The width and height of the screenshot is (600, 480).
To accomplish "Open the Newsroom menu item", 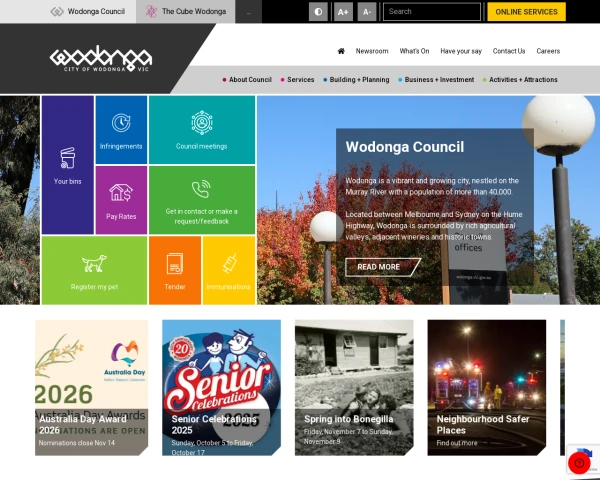I will (x=372, y=51).
